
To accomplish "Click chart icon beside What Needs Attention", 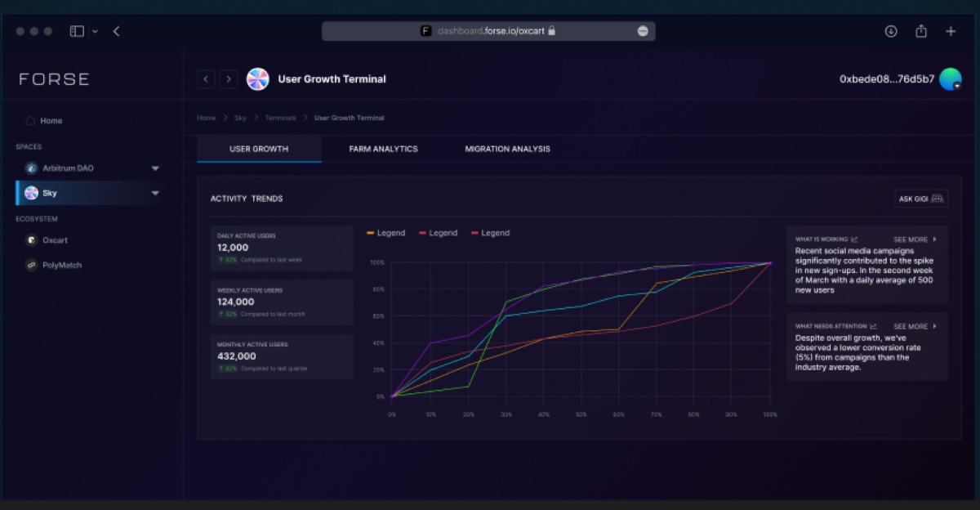I will [873, 326].
